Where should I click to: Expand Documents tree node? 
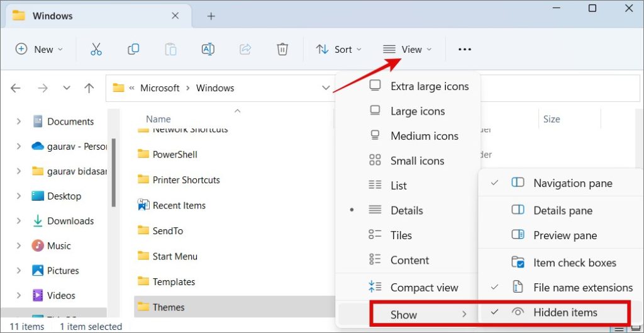[x=18, y=121]
